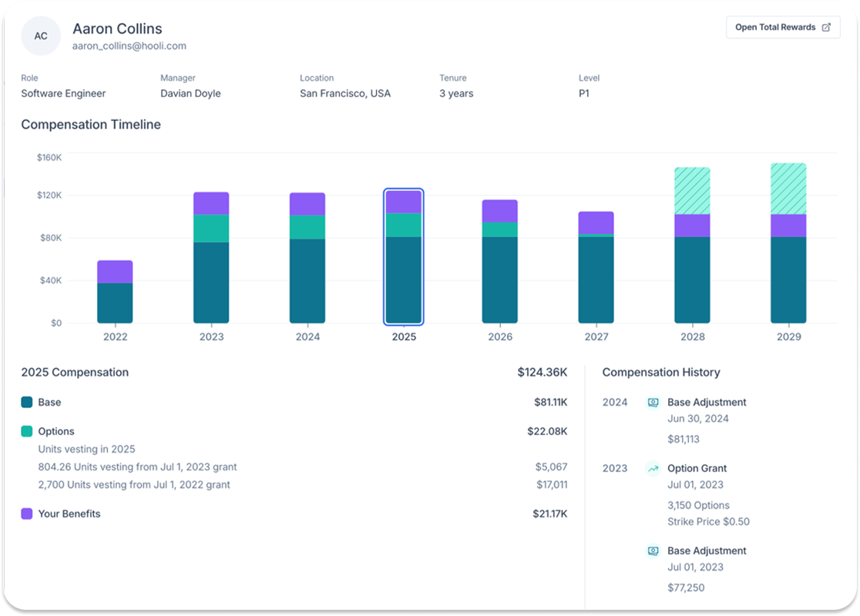Select the 2029 bar with hatched segment
The height and width of the screenshot is (616, 860).
point(788,243)
